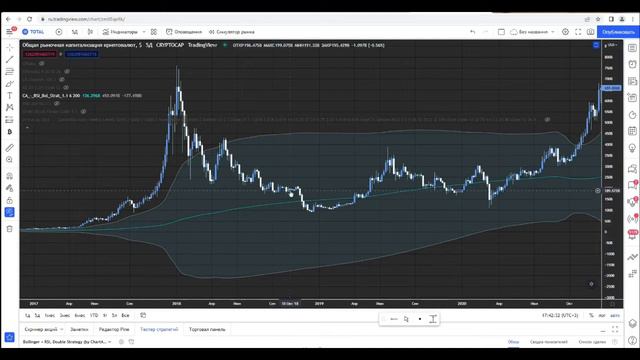Open the watchlist panel in the right sidebar

click(x=632, y=48)
